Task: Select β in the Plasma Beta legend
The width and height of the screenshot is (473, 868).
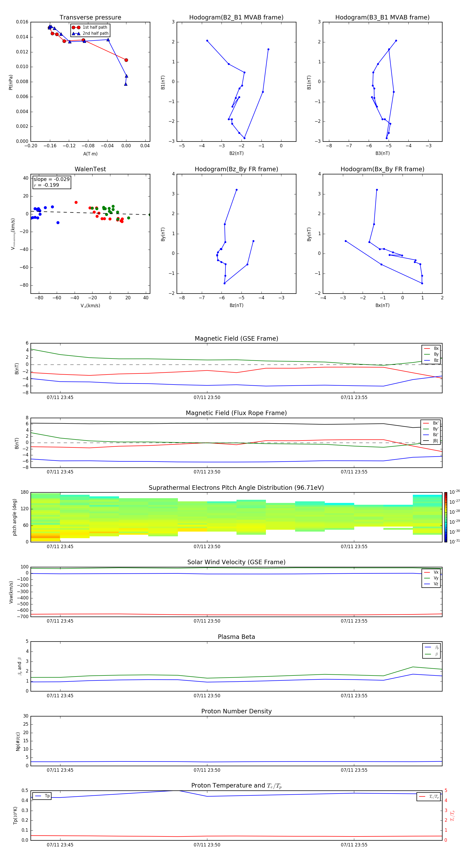Action: (x=431, y=654)
